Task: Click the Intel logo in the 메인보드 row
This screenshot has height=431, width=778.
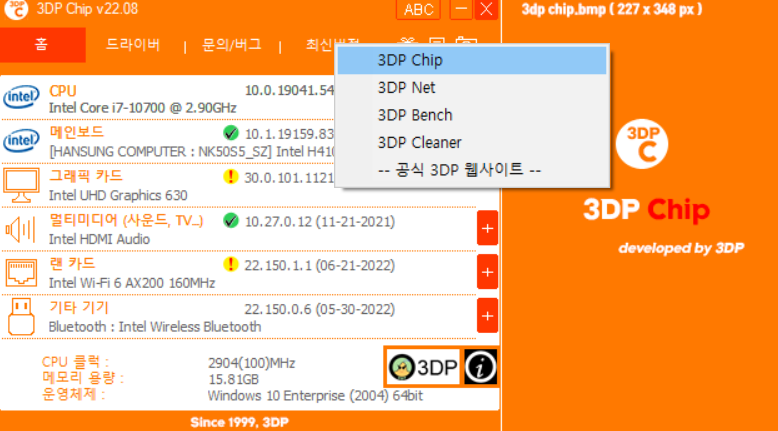Action: click(x=21, y=141)
